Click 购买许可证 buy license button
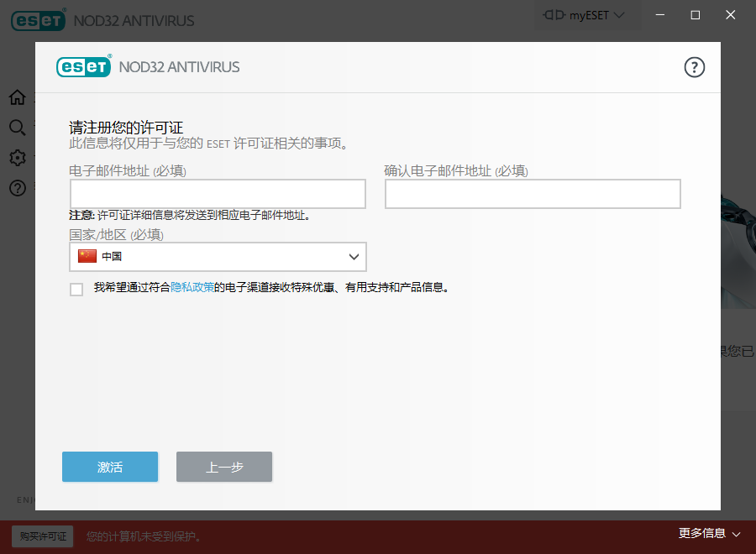Viewport: 756px width, 554px height. [43, 536]
